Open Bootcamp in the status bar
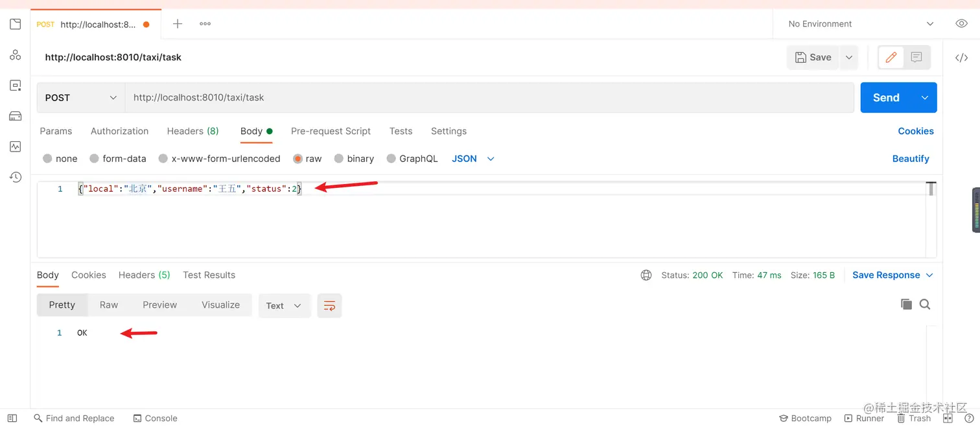Screen dimensions: 980x427 click(806, 419)
